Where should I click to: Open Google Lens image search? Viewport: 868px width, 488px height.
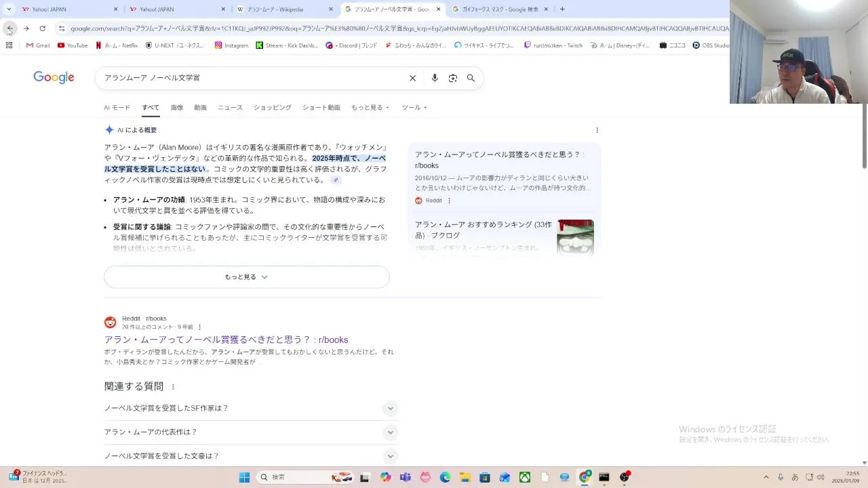453,78
